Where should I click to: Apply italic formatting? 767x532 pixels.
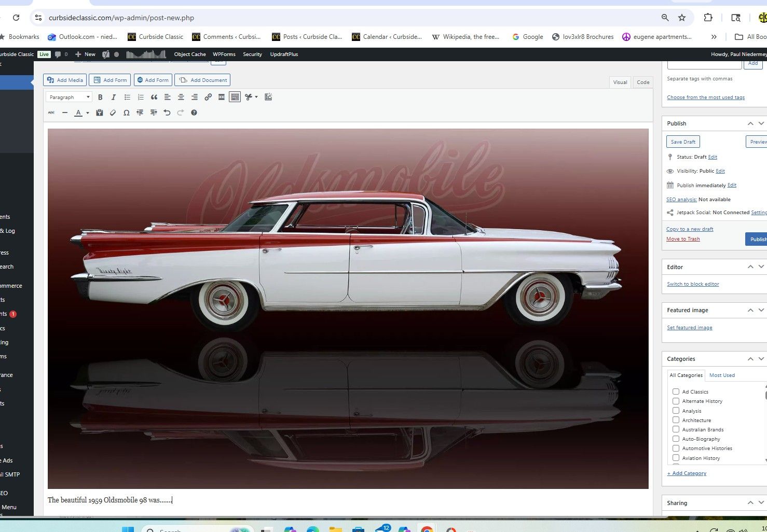click(x=114, y=97)
